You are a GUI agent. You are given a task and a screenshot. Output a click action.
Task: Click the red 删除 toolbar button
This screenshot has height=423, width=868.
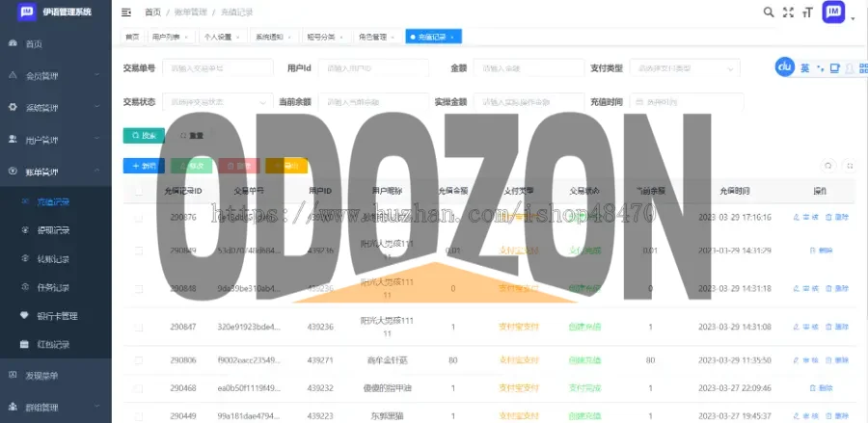coord(238,166)
